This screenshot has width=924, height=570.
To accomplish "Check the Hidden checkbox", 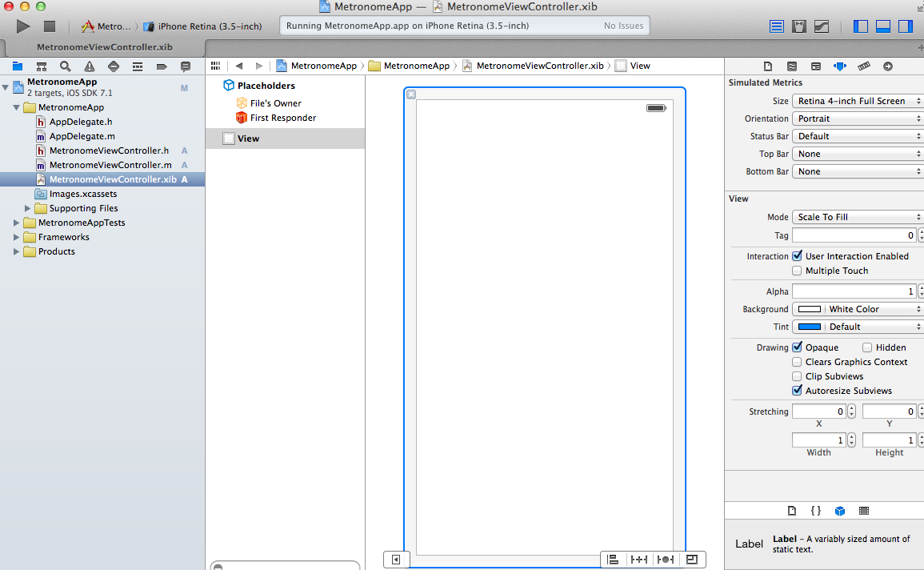I will coord(867,347).
